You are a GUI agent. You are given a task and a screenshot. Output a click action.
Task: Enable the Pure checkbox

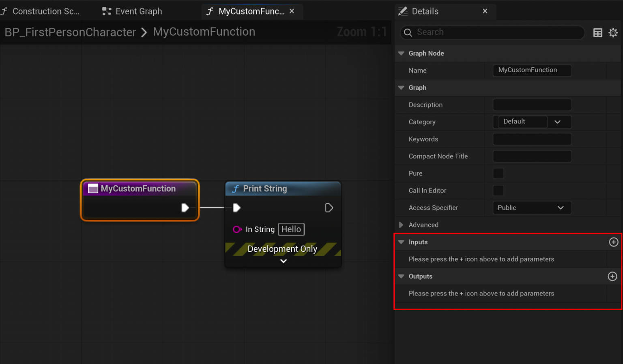[498, 173]
